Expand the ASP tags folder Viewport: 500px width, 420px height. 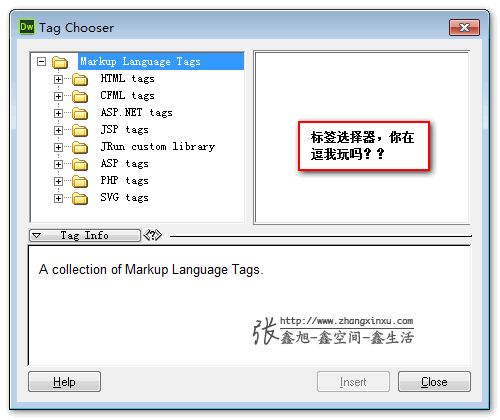(58, 164)
